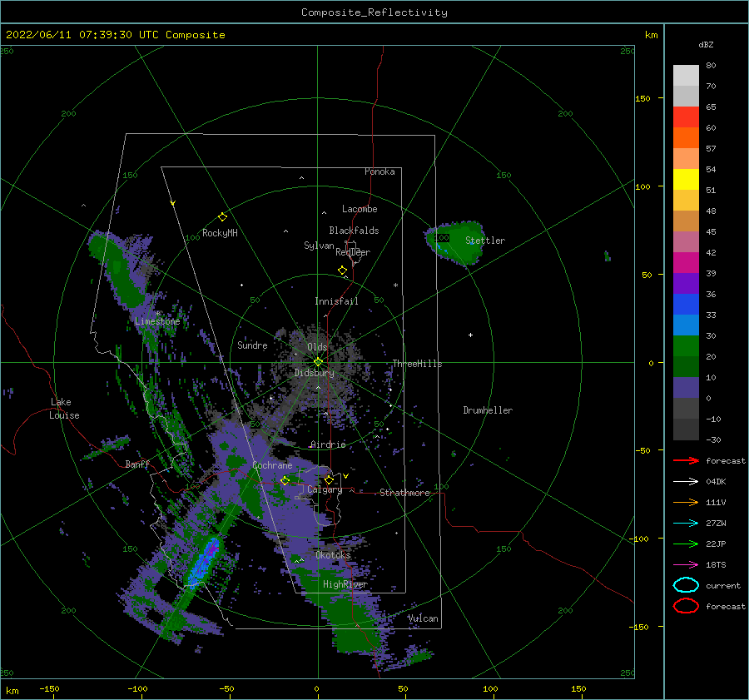
Task: Select the magenta 18TS arrow icon
Action: [x=686, y=565]
